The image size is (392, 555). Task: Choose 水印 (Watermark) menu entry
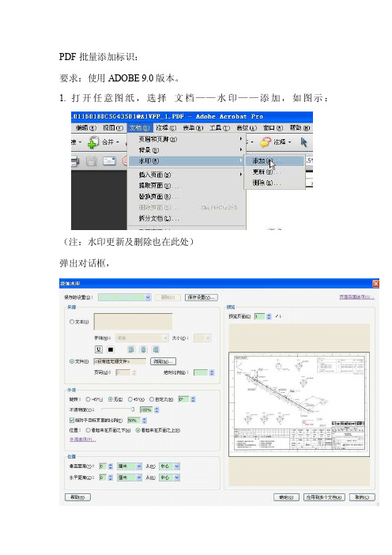(186, 161)
